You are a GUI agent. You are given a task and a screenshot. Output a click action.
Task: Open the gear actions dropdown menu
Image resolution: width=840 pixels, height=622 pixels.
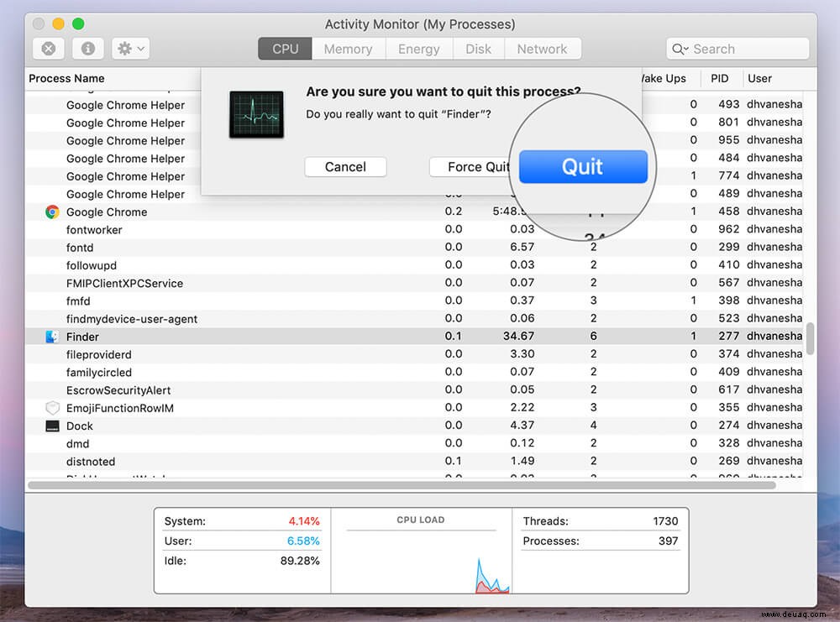coord(131,49)
